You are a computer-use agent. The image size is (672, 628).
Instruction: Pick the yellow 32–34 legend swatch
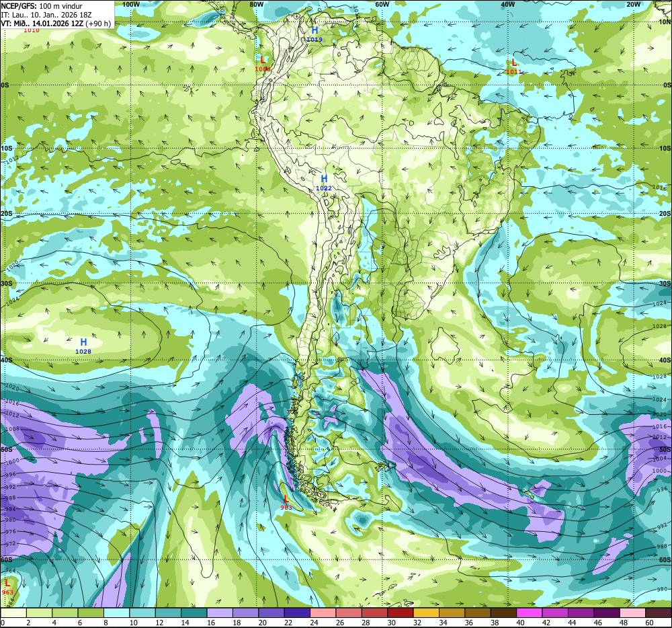[x=426, y=613]
